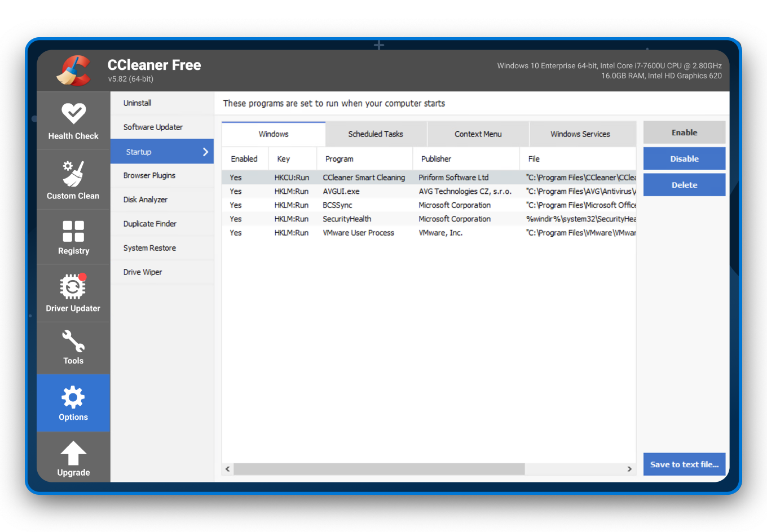Open the Tools section
The height and width of the screenshot is (532, 767).
click(73, 347)
